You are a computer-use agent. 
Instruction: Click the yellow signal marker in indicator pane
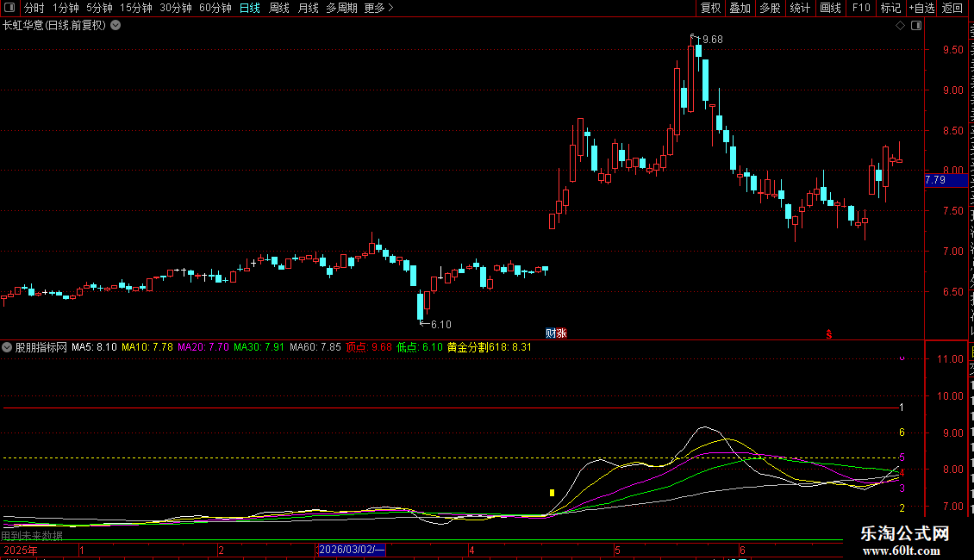[553, 493]
